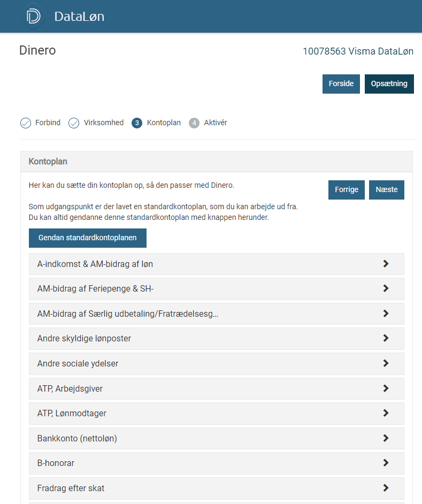This screenshot has height=504, width=422.
Task: Click the step 4 Aktivér number icon
Action: pyautogui.click(x=194, y=123)
